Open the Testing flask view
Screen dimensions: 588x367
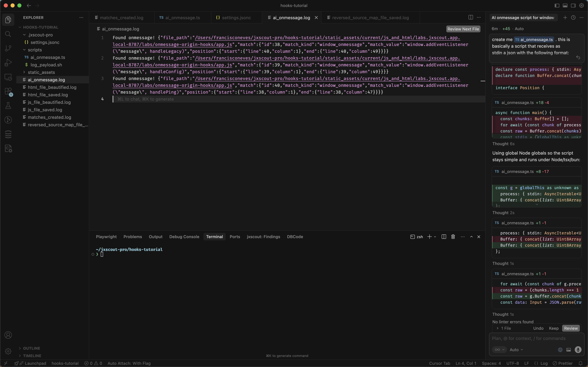[8, 106]
